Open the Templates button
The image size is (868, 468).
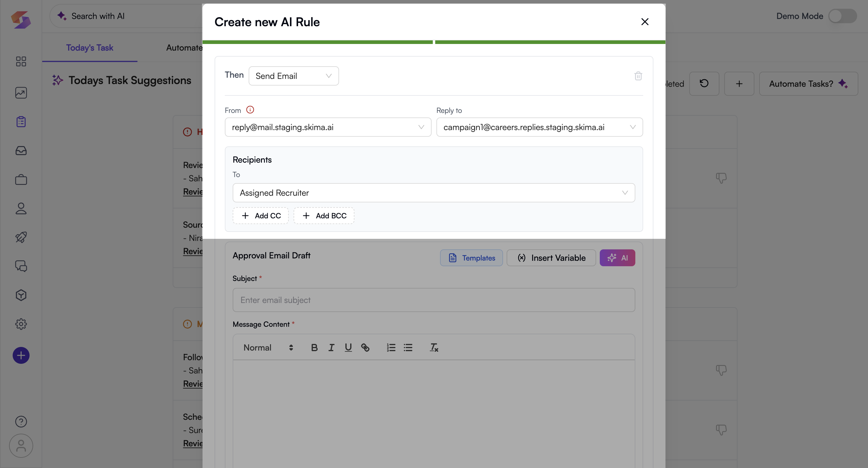(471, 257)
